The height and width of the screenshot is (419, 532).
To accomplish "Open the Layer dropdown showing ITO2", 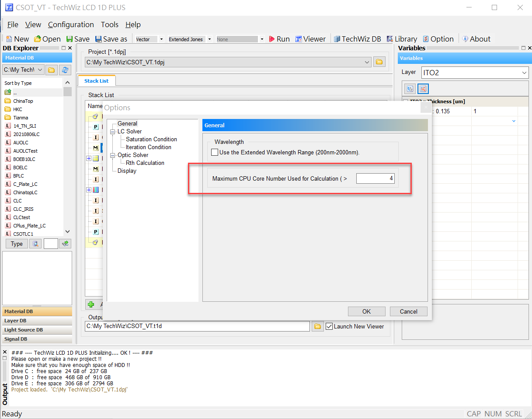I will [475, 73].
